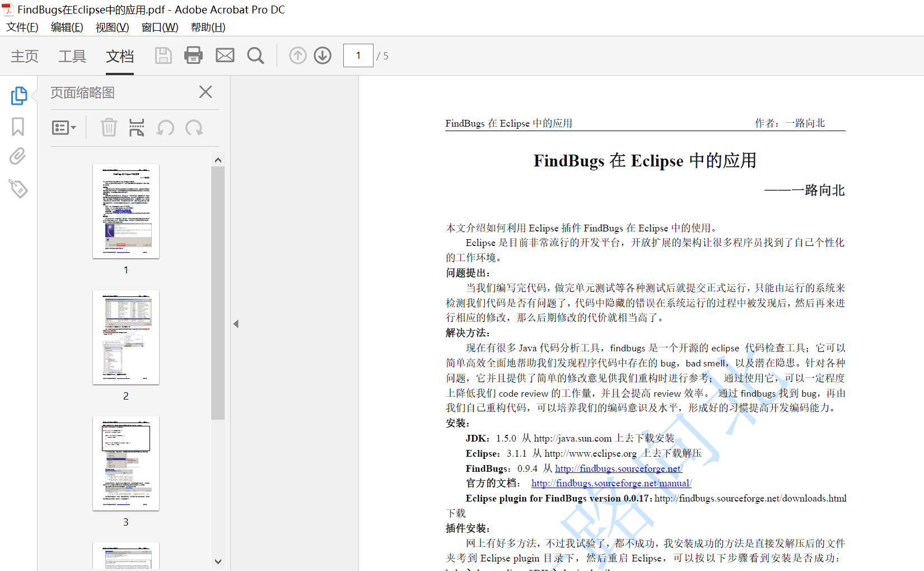Delete selected page with trash icon
This screenshot has height=571, width=924.
109,127
